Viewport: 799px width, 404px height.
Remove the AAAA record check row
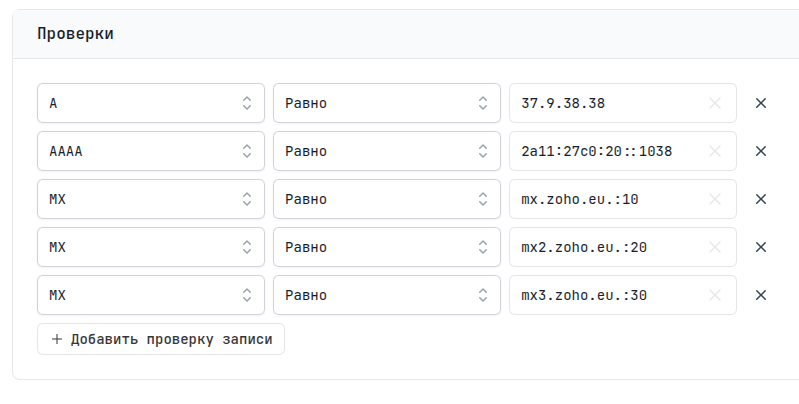click(x=760, y=151)
